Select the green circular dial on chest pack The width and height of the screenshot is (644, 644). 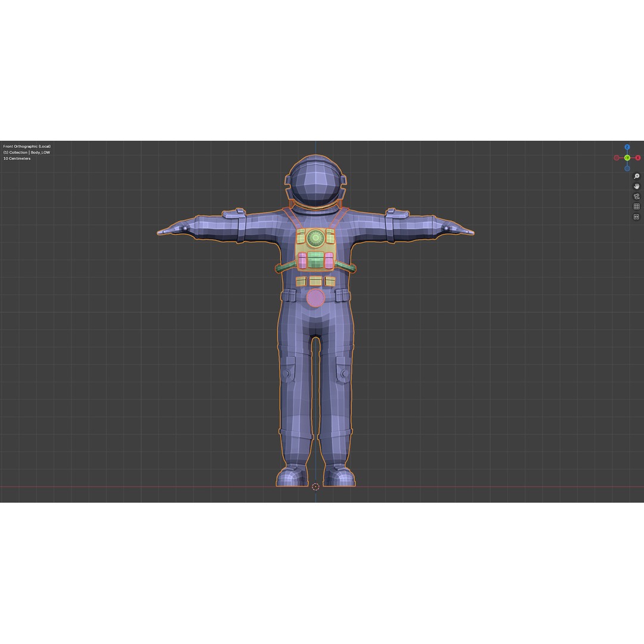[x=315, y=237]
